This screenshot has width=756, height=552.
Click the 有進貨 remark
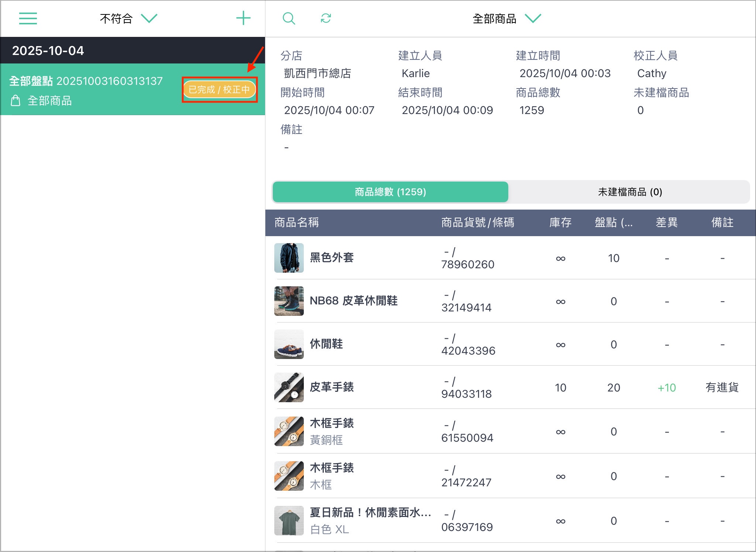[x=722, y=387]
